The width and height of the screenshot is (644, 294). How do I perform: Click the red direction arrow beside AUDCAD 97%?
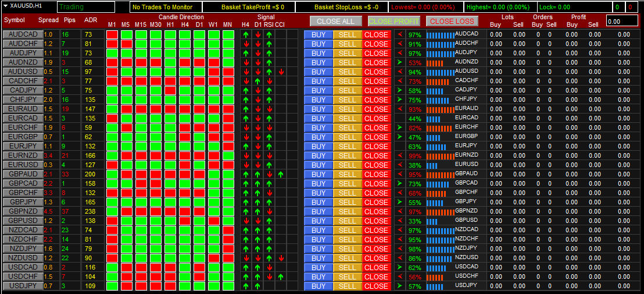point(400,34)
